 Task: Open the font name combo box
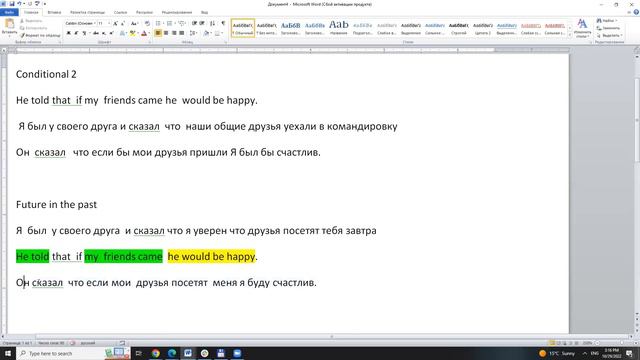pyautogui.click(x=80, y=24)
